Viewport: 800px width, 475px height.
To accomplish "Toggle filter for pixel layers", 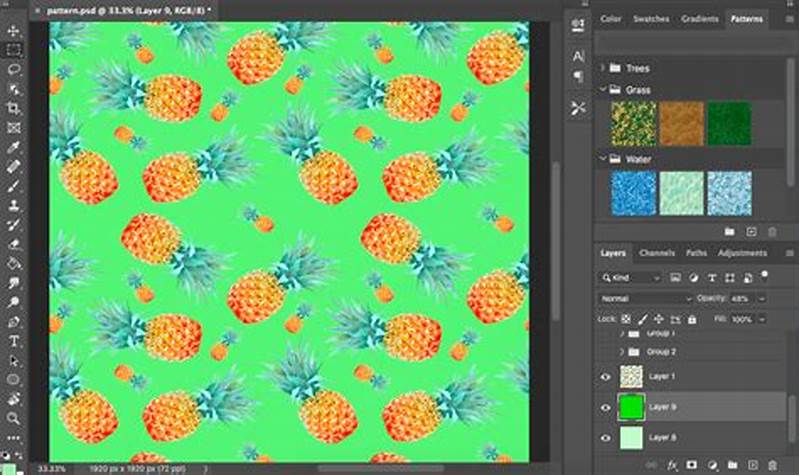I will coord(676,278).
